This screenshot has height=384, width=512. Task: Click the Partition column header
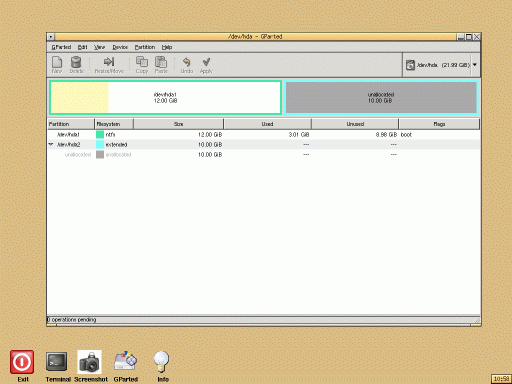71,124
